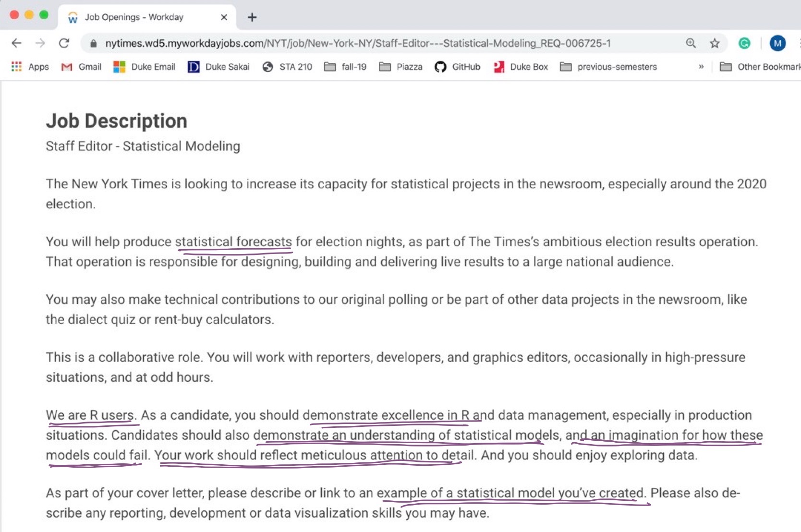801x532 pixels.
Task: Open a new tab with plus button
Action: [252, 17]
